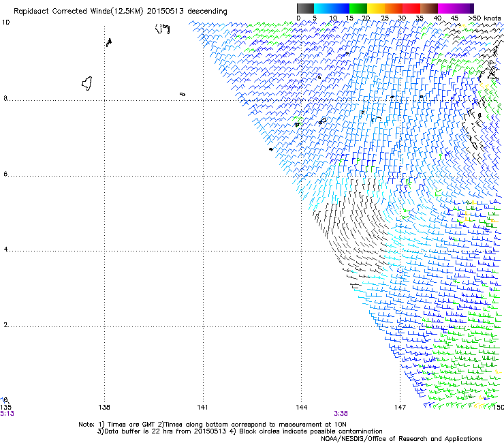Click the island group outline near 10N, 140E

pyautogui.click(x=163, y=29)
